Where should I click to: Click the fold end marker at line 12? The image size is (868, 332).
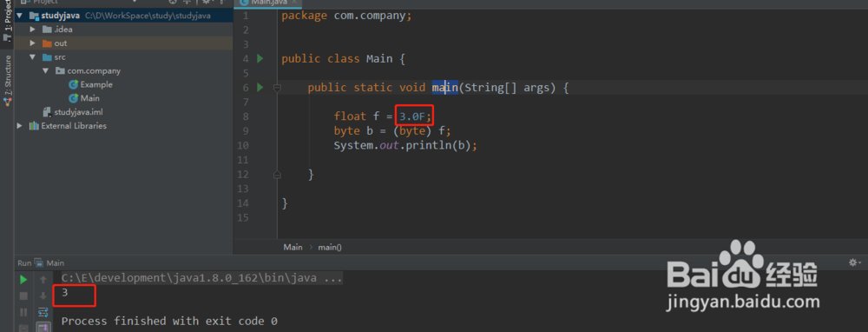[278, 175]
